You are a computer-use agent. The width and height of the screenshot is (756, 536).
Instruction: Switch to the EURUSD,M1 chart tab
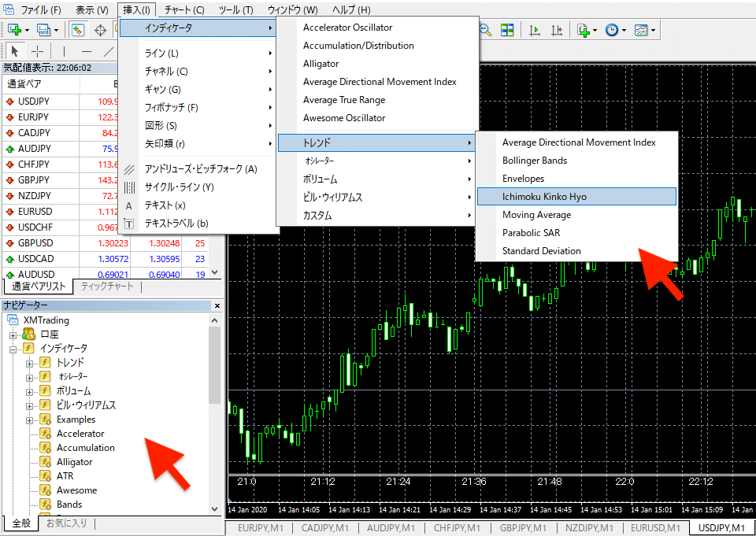point(656,527)
